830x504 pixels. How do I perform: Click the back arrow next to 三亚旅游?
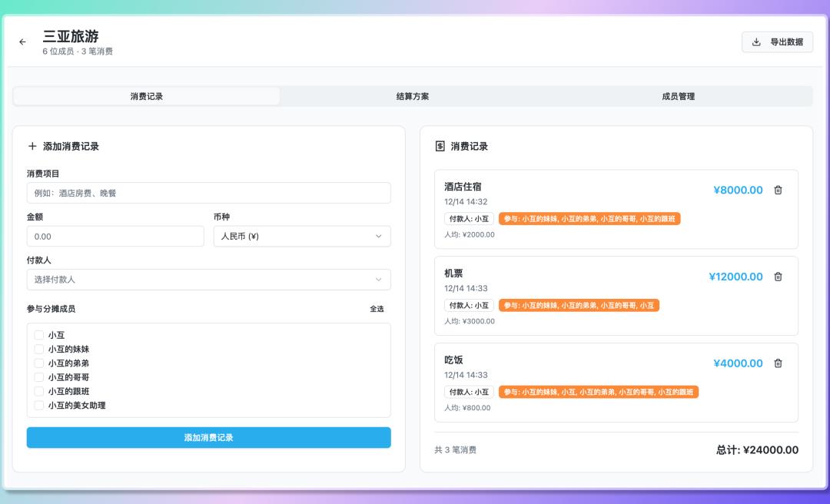[22, 42]
